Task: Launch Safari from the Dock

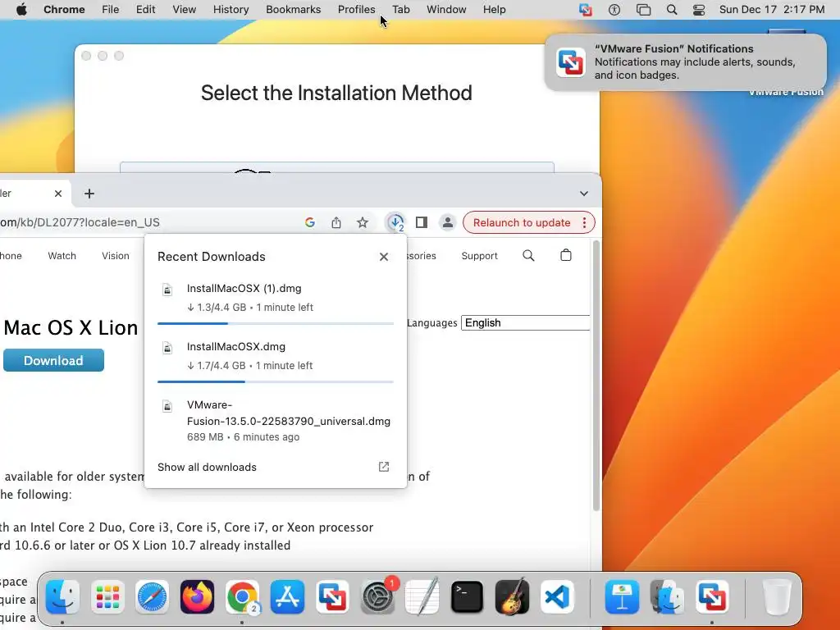Action: coord(152,597)
